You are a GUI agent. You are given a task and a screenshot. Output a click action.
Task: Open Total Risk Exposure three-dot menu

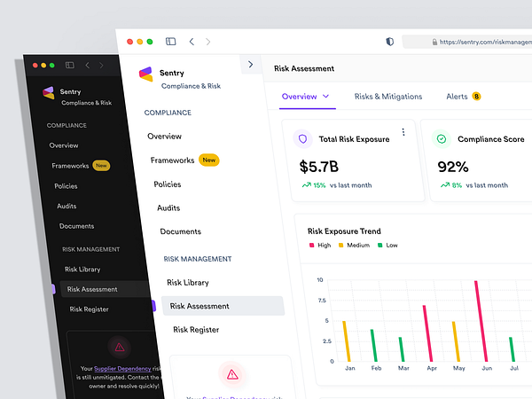pos(403,132)
